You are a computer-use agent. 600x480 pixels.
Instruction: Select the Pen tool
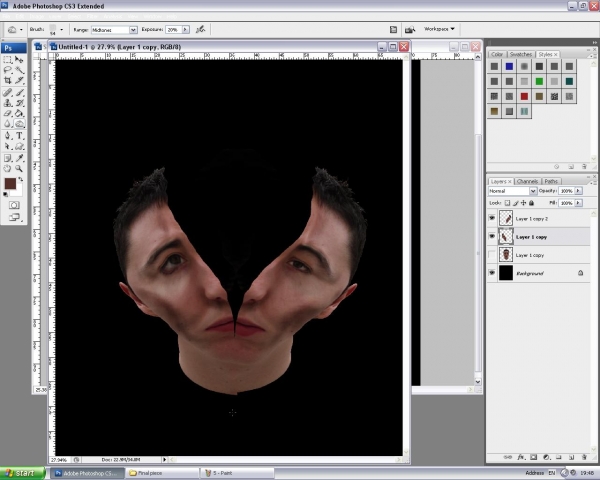pyautogui.click(x=8, y=136)
